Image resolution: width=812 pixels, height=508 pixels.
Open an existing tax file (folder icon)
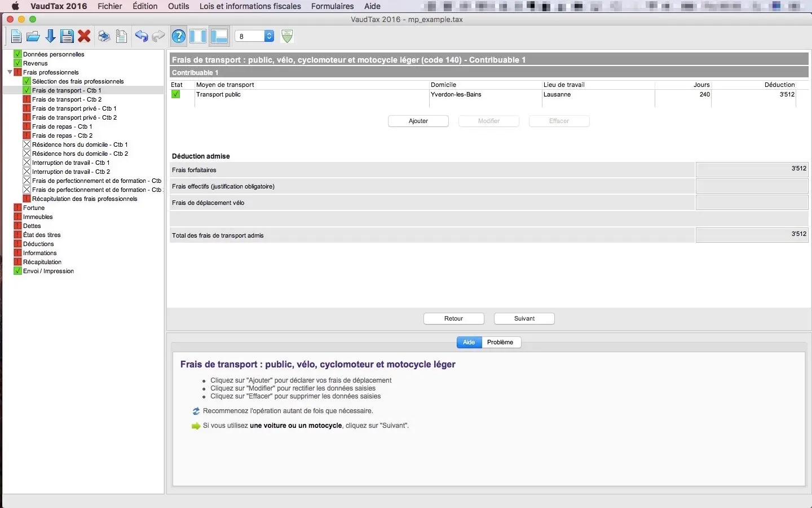pos(33,37)
